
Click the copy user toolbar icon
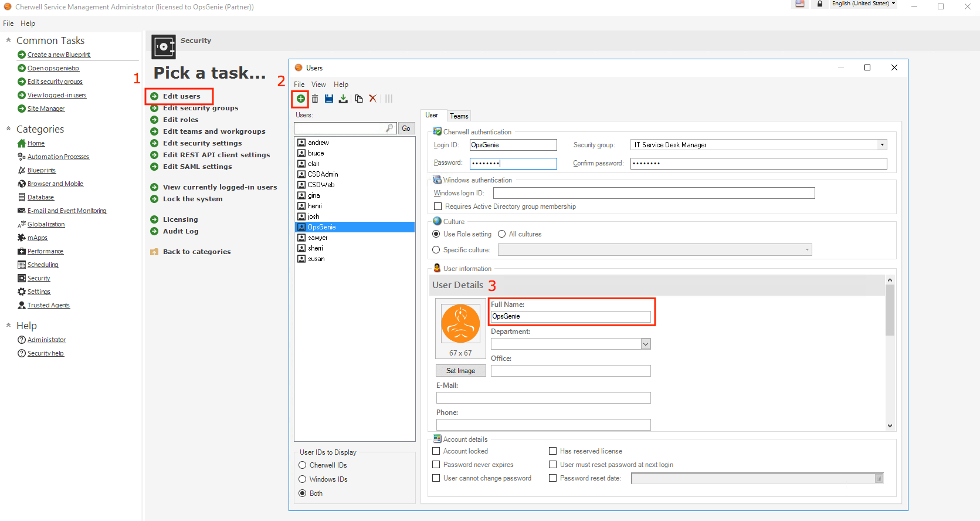358,99
